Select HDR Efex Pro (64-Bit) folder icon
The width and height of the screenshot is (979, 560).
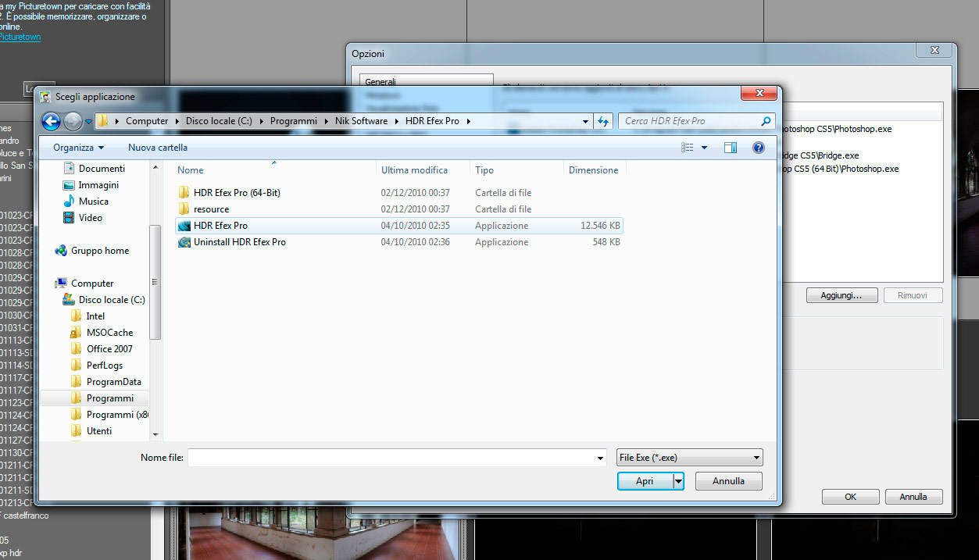pos(184,193)
